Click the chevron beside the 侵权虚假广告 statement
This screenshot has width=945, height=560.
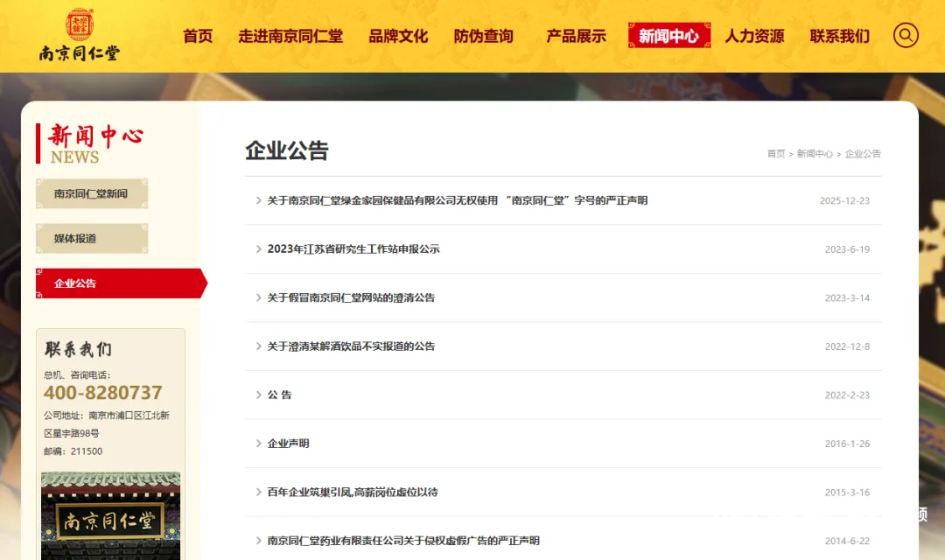coord(258,541)
